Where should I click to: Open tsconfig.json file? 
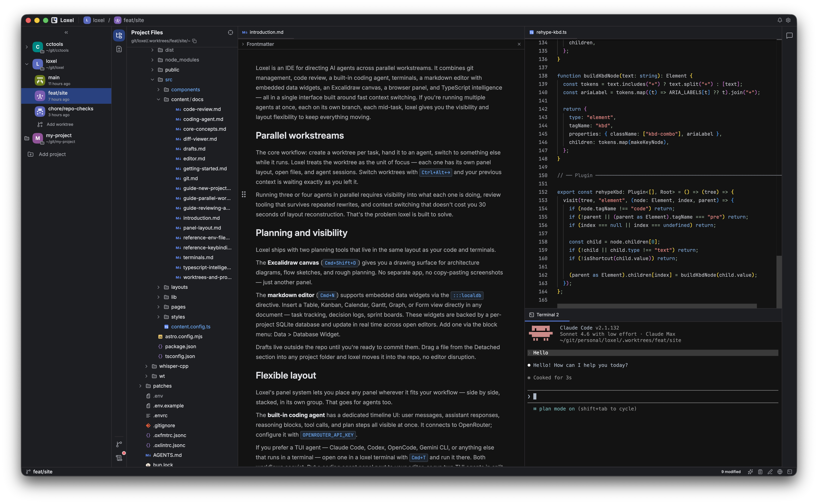pos(180,356)
